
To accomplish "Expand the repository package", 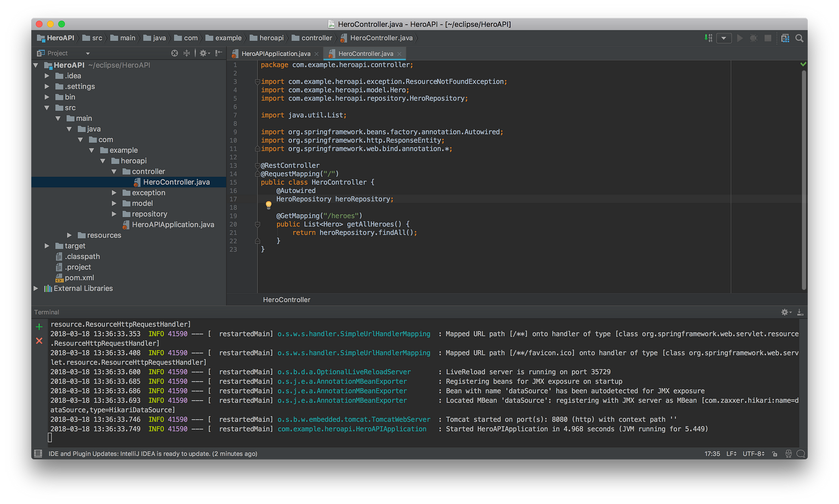I will tap(114, 214).
